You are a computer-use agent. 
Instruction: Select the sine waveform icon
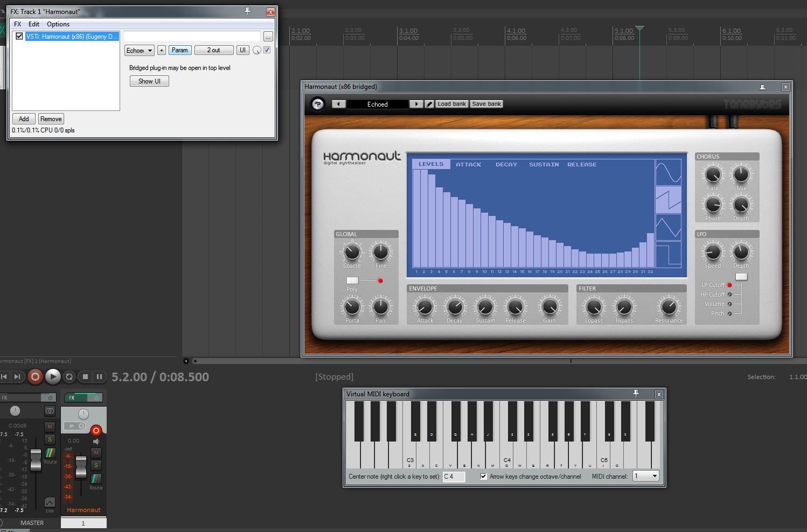coord(668,172)
